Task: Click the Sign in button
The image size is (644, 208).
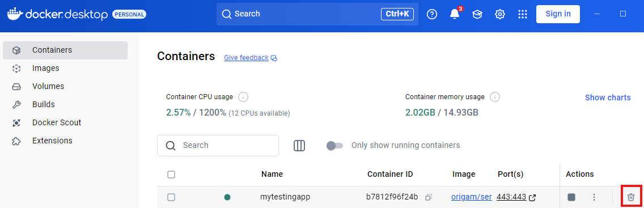Action: (x=558, y=14)
